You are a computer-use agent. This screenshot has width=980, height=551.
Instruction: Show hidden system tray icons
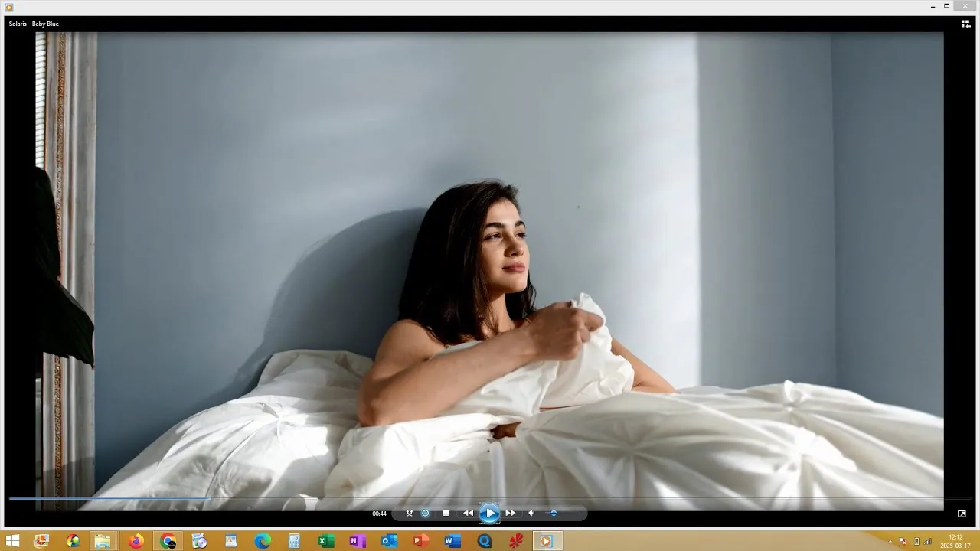tap(890, 542)
